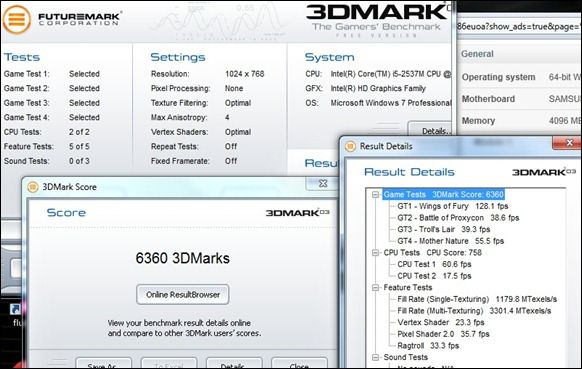
Task: Click the Pixel Processing 'None' value
Action: pyautogui.click(x=234, y=88)
